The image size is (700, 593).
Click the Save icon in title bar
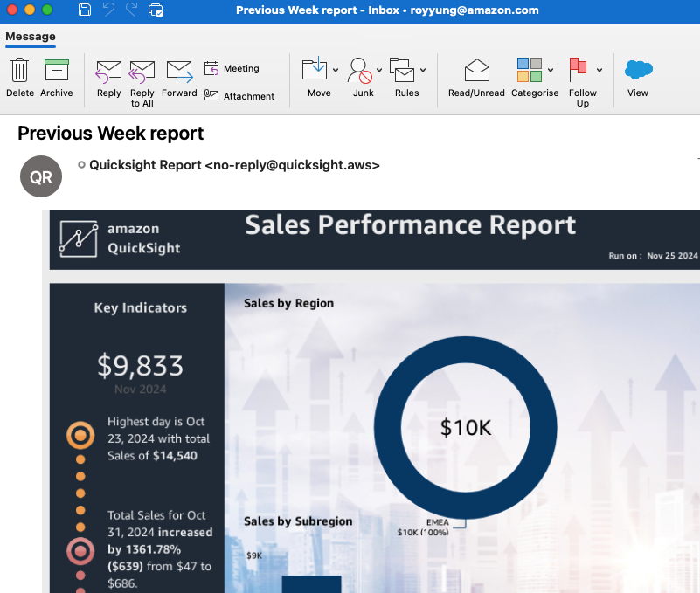pyautogui.click(x=85, y=10)
